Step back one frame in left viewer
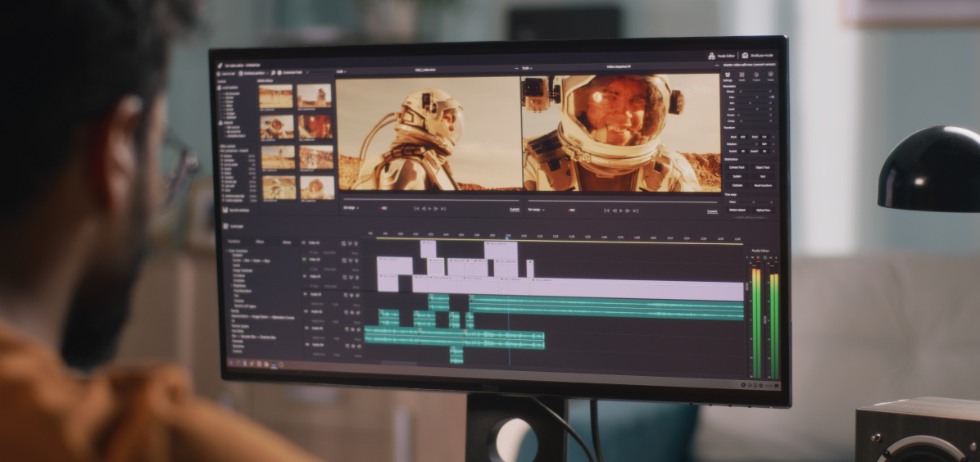This screenshot has height=462, width=980. (x=424, y=209)
